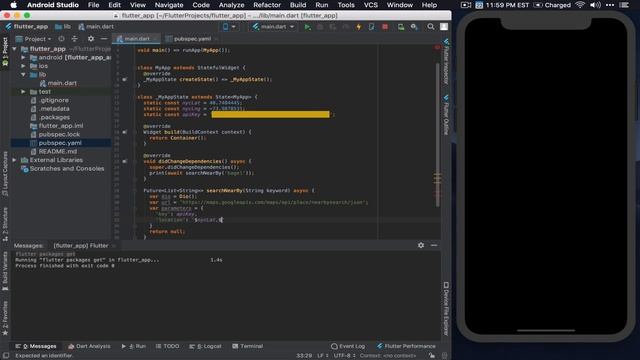Toggle the Build Variants side tool button
Image resolution: width=640 pixels, height=360 pixels.
(x=5, y=271)
